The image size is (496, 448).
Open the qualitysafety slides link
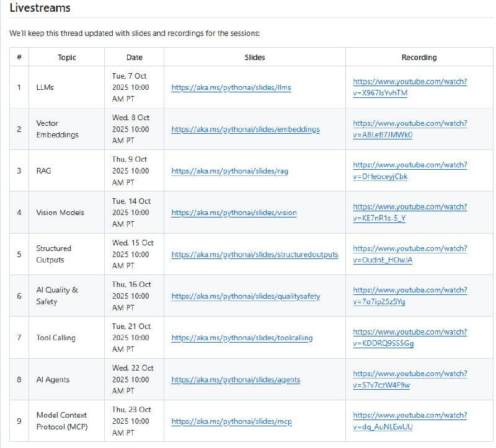click(x=246, y=296)
